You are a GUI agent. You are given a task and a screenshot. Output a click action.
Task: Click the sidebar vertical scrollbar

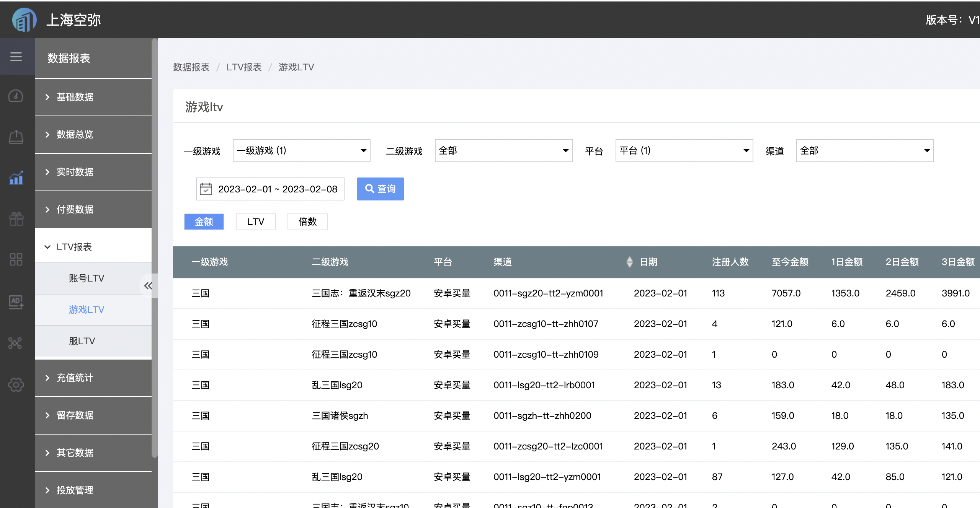point(155,249)
